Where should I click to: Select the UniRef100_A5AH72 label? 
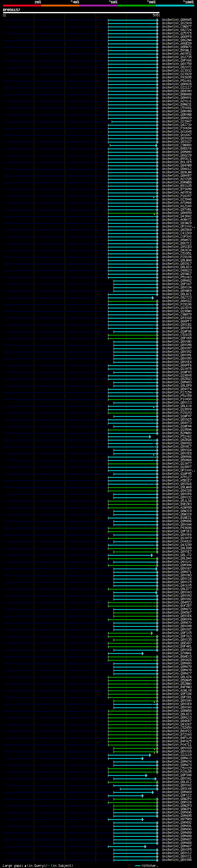(177, 240)
